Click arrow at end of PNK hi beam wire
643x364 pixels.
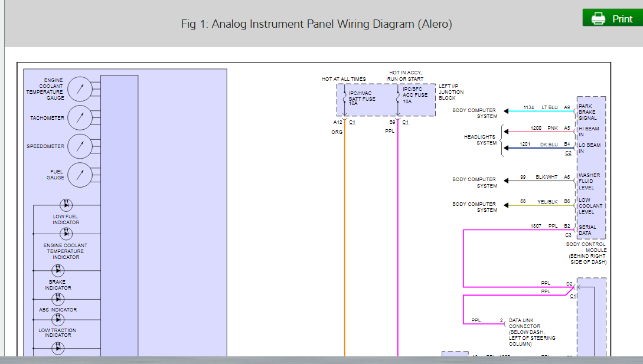tap(506, 132)
